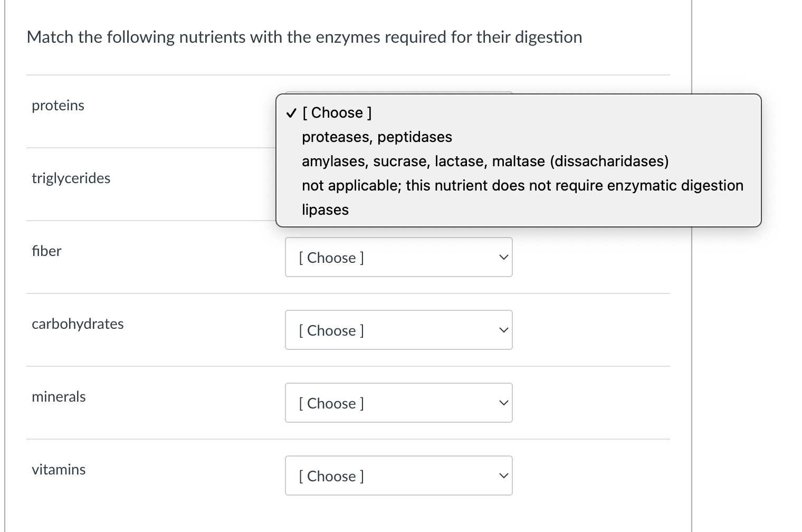The image size is (802, 532).
Task: Select "proteases, peptidases" from the open dropdown
Action: (377, 137)
